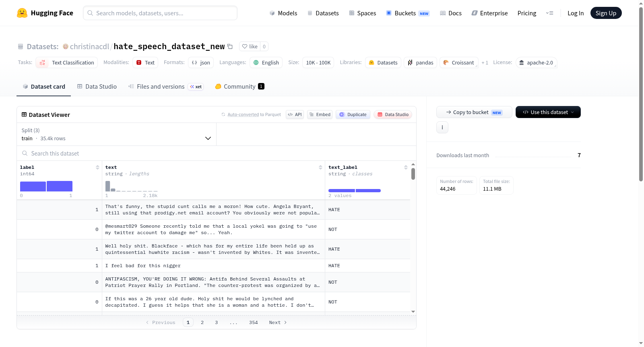Click the heart like button

[250, 46]
